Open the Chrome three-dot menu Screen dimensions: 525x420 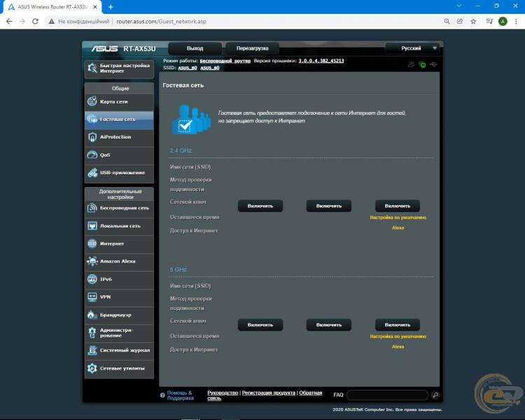[x=517, y=22]
